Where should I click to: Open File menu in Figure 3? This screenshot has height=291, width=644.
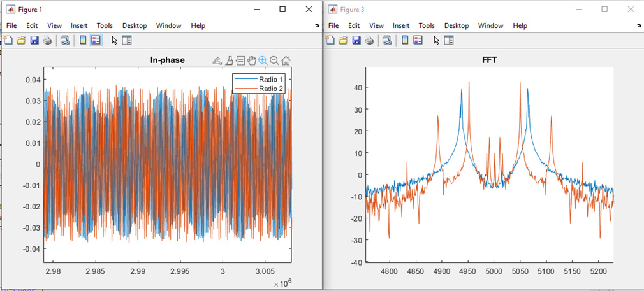(x=333, y=25)
